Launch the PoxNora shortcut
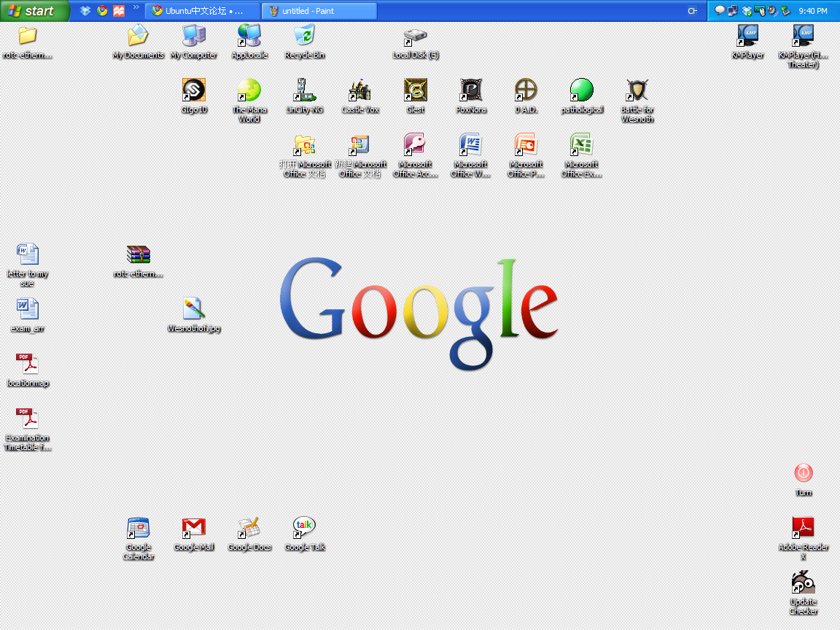 pos(471,90)
